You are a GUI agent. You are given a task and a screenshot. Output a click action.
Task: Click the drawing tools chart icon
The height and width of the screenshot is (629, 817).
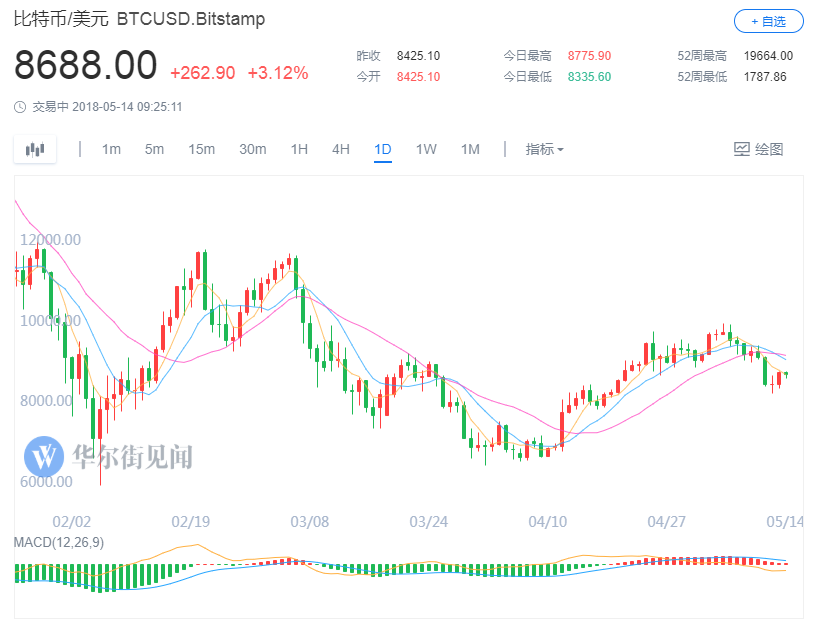(742, 150)
